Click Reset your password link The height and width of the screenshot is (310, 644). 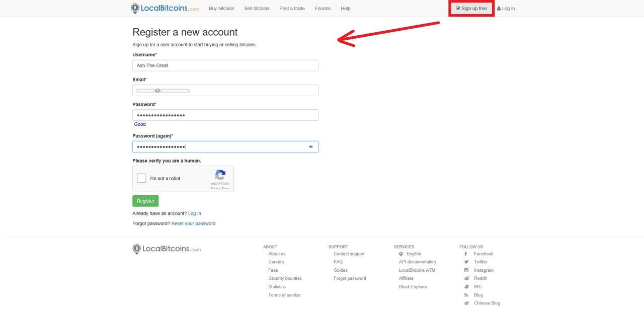click(x=194, y=223)
